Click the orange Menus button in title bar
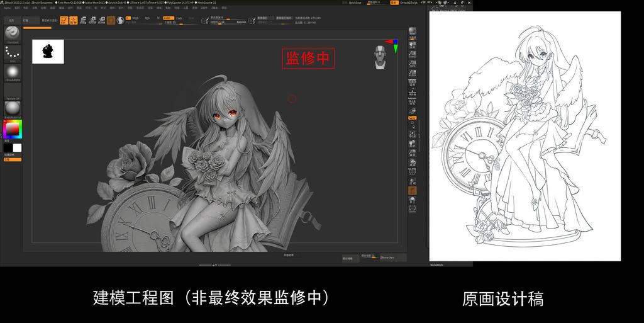644x323 pixels. (x=394, y=3)
